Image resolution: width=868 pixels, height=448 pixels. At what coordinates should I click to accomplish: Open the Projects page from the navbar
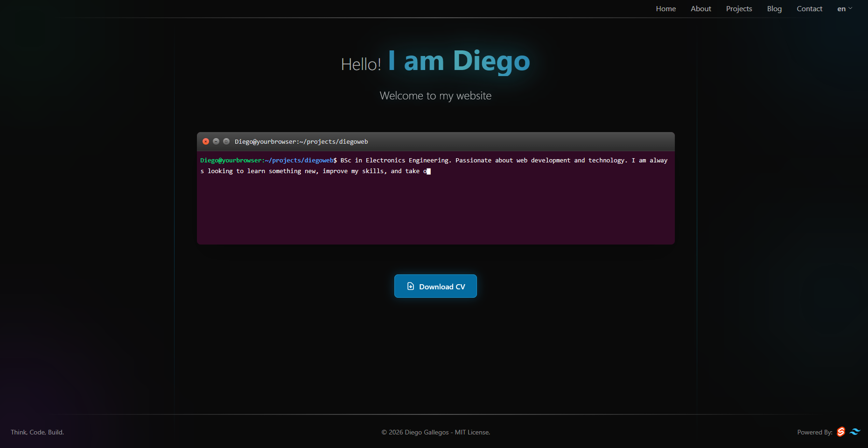tap(739, 8)
